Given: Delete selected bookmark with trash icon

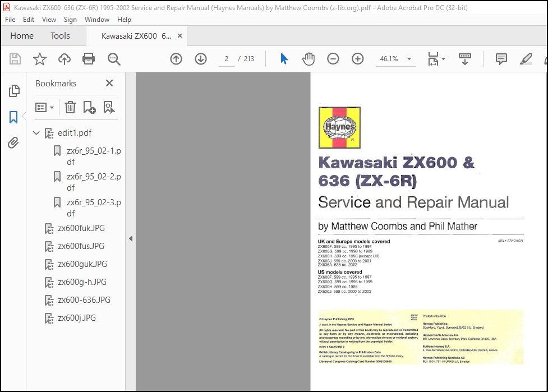Looking at the screenshot, I should [70, 107].
